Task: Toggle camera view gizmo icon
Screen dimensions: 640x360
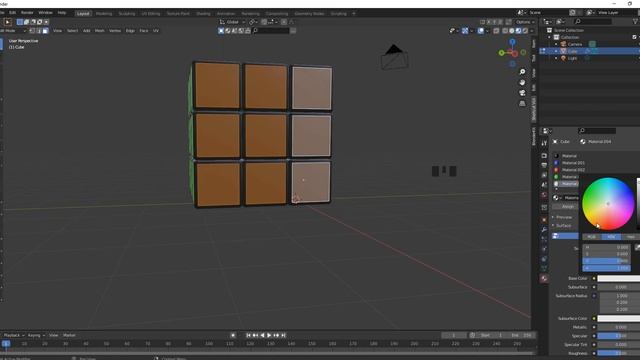Action: click(522, 93)
